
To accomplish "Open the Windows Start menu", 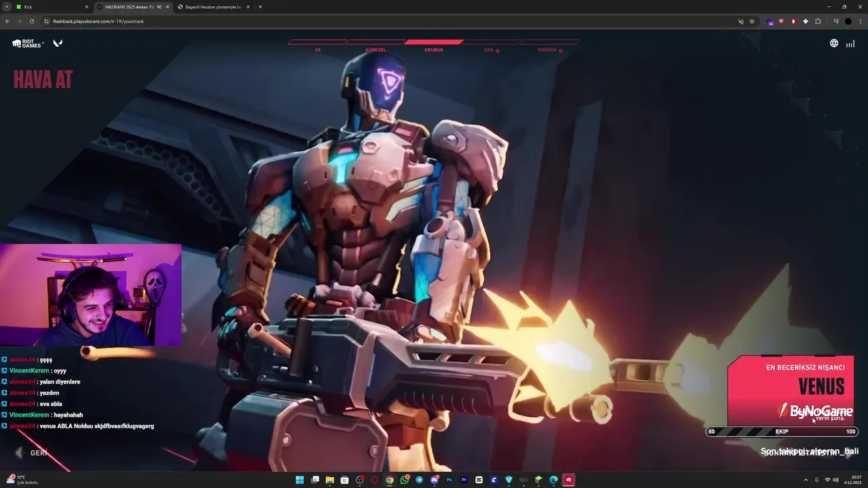I will coord(300,480).
